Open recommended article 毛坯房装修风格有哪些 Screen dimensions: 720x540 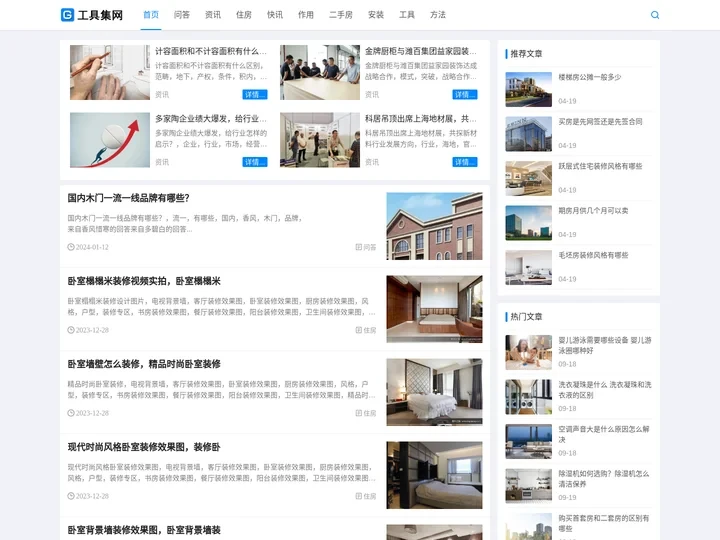[593, 255]
